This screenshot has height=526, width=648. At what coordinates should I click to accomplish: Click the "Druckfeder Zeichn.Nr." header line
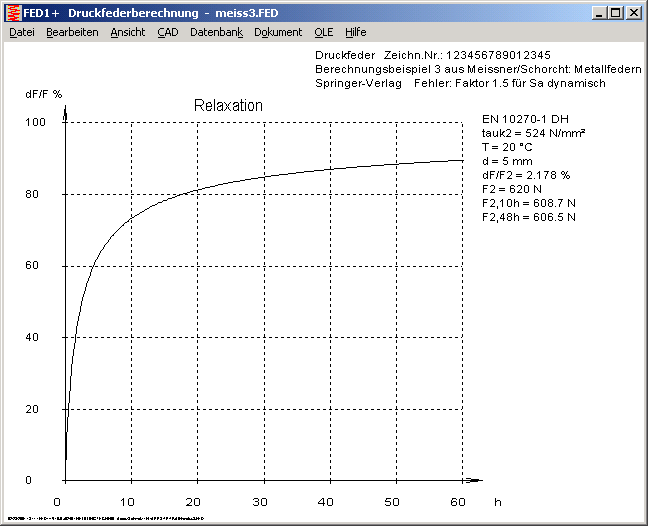click(432, 54)
